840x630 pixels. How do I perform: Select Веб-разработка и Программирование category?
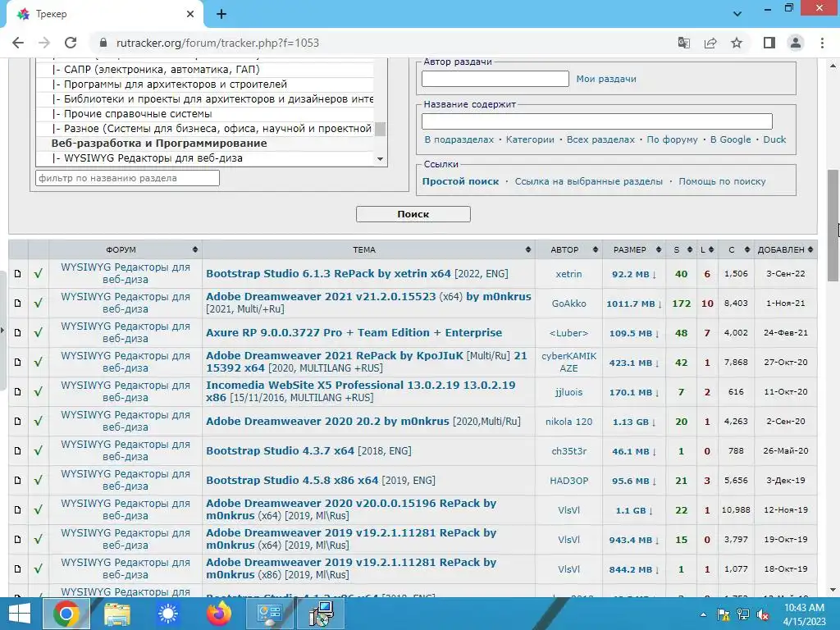coord(159,143)
